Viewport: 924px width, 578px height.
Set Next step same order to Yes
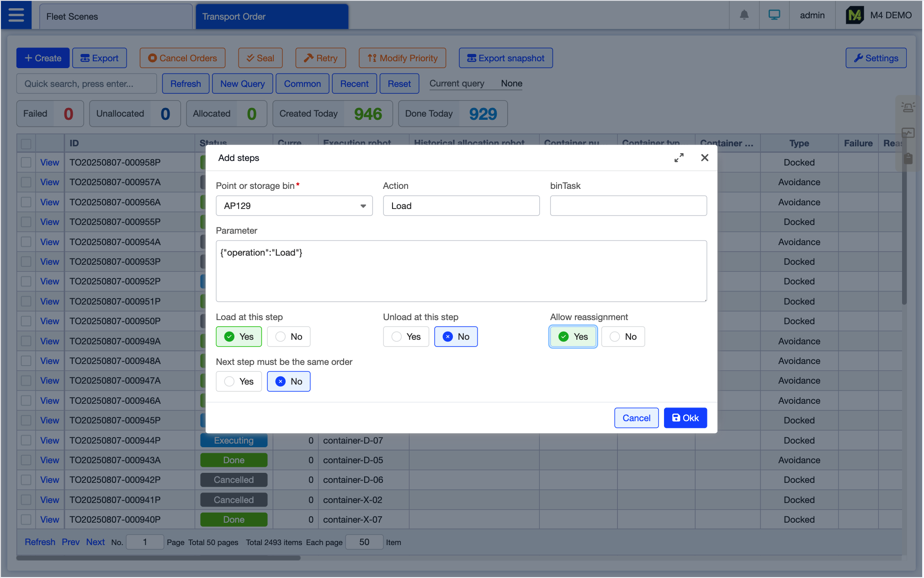tap(239, 381)
